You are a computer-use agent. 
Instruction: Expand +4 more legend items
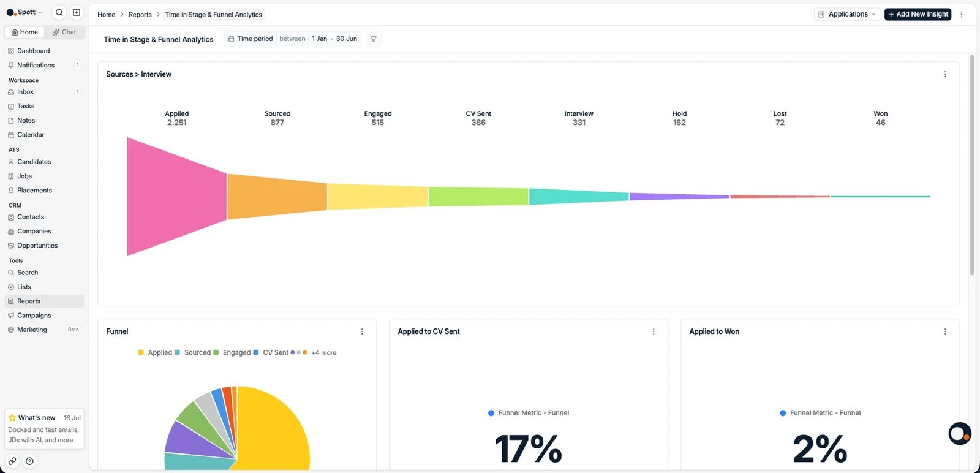coord(323,353)
